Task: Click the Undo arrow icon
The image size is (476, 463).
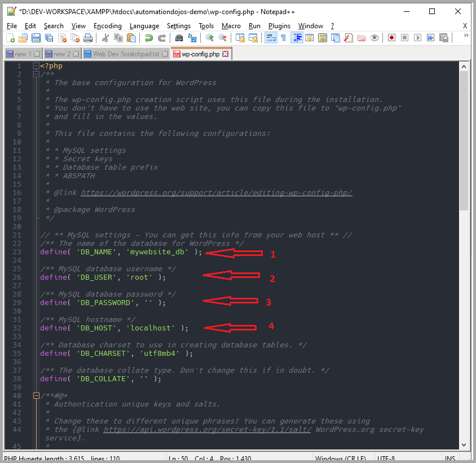Action: (x=148, y=38)
